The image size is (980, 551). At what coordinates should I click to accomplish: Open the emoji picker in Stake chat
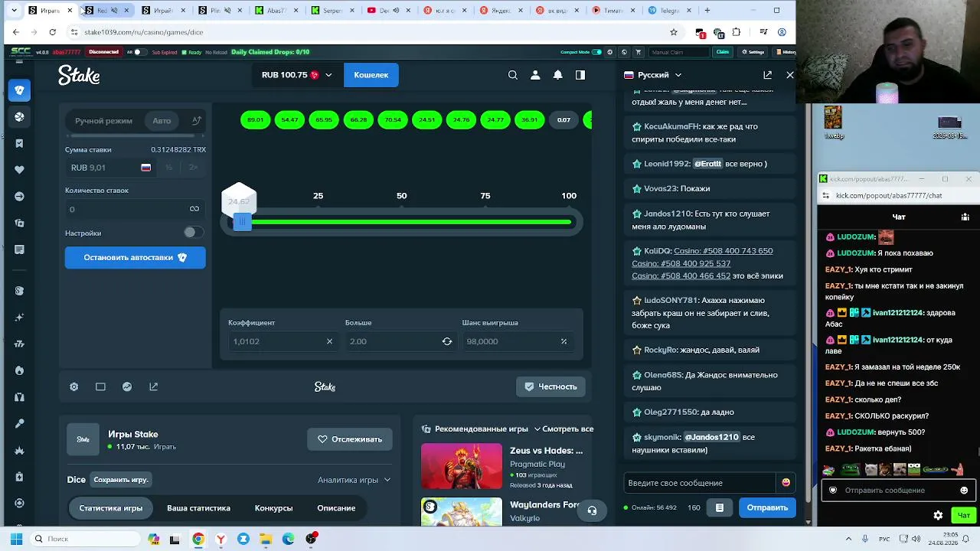coord(786,483)
